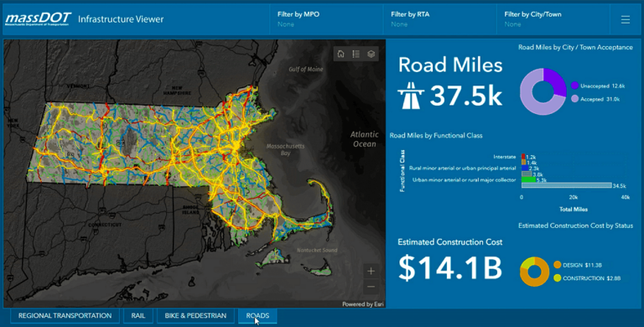
Task: Select the Roads tab
Action: (x=257, y=316)
